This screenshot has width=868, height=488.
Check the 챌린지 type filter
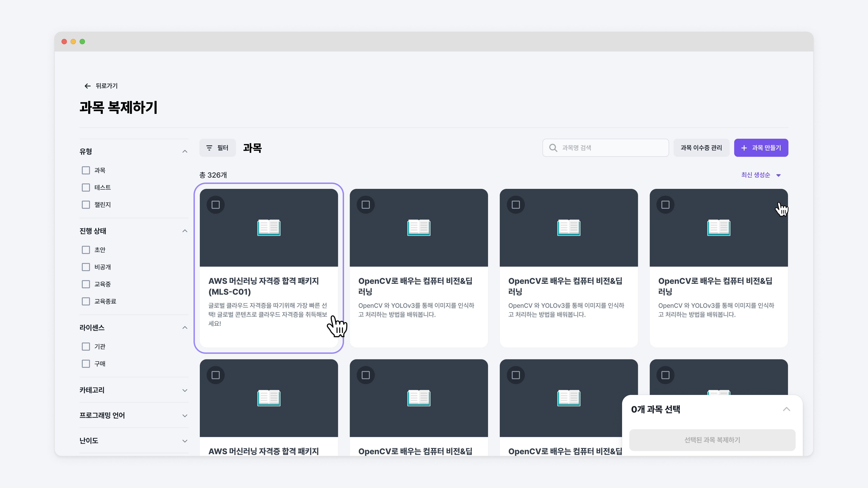(86, 205)
